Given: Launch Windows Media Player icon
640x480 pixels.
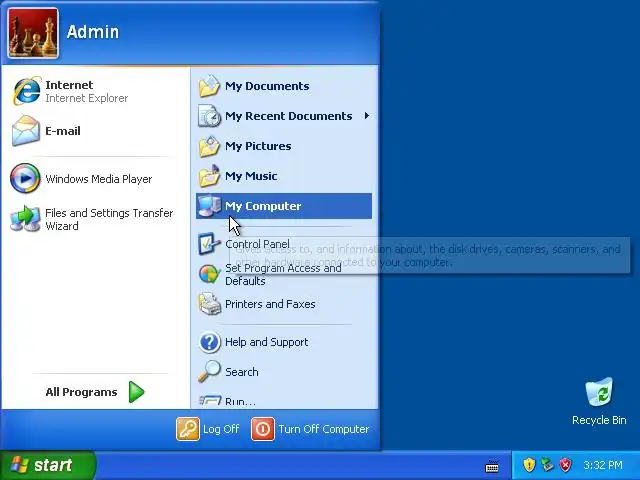Looking at the screenshot, I should point(25,178).
